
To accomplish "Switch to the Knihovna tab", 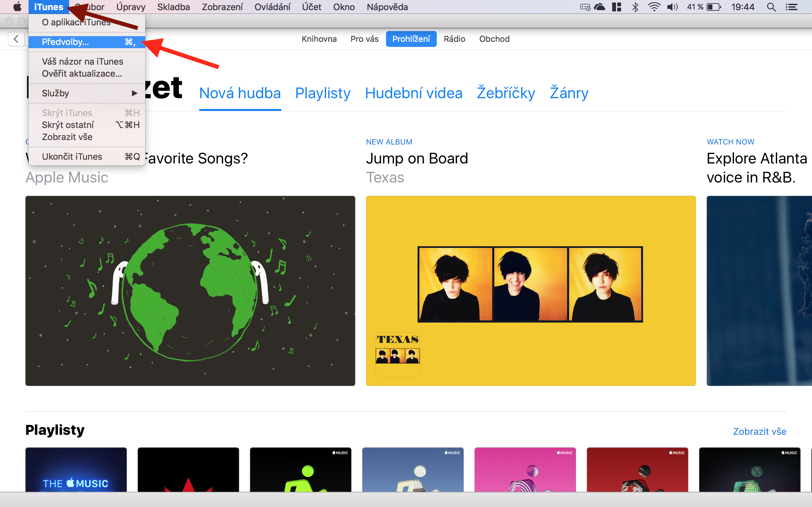I will click(319, 39).
